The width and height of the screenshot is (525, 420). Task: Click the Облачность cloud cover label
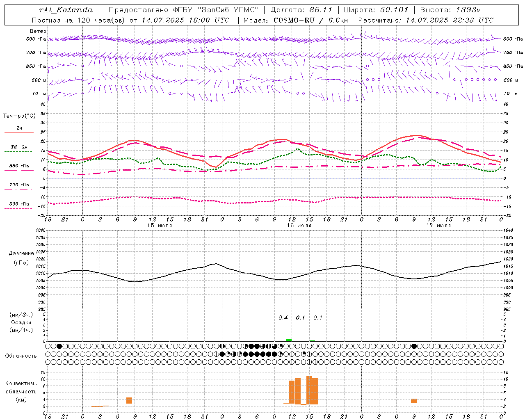tap(21, 356)
